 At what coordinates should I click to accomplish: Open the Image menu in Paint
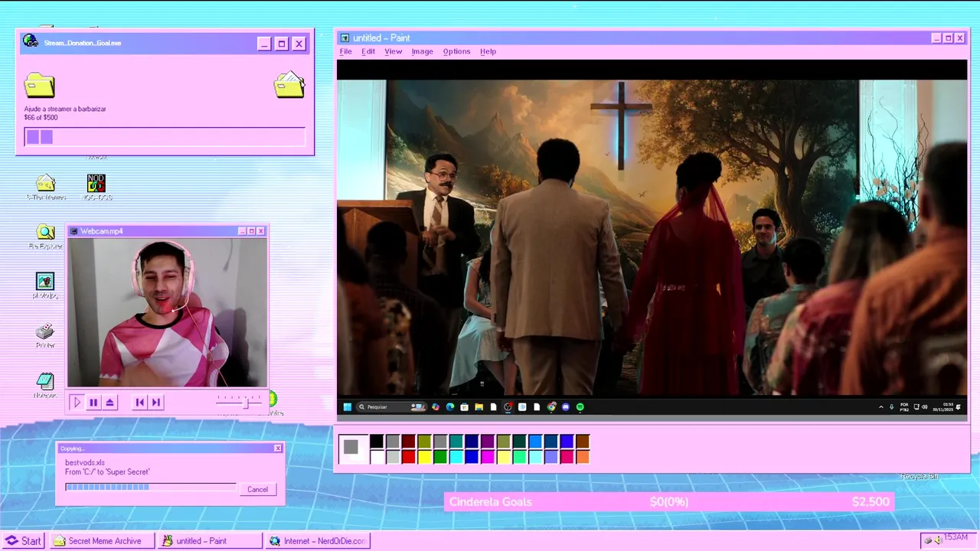point(422,51)
